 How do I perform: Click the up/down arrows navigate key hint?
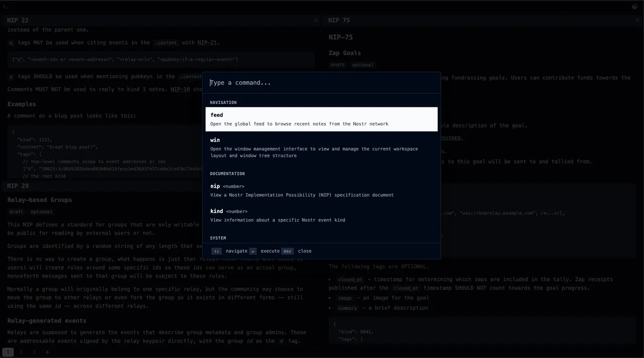click(216, 251)
